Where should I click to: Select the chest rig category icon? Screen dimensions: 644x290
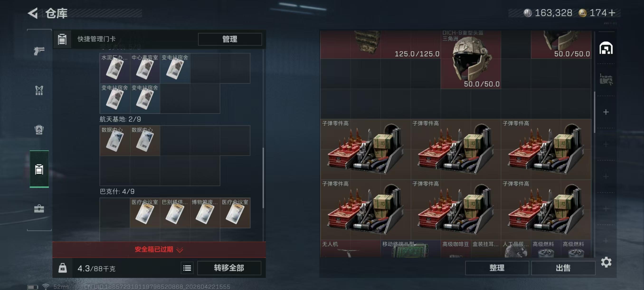click(x=39, y=90)
